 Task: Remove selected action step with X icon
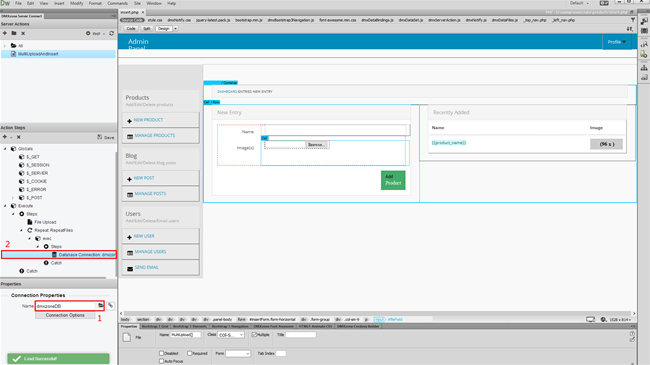tap(19, 137)
